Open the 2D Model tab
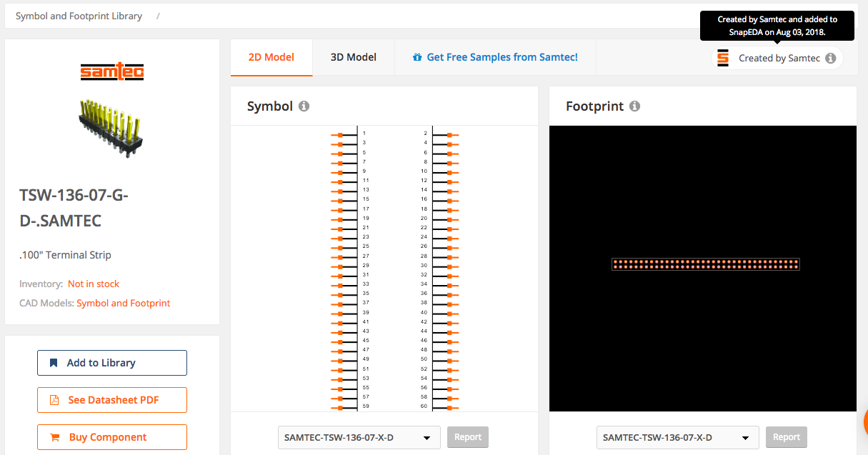 [271, 57]
